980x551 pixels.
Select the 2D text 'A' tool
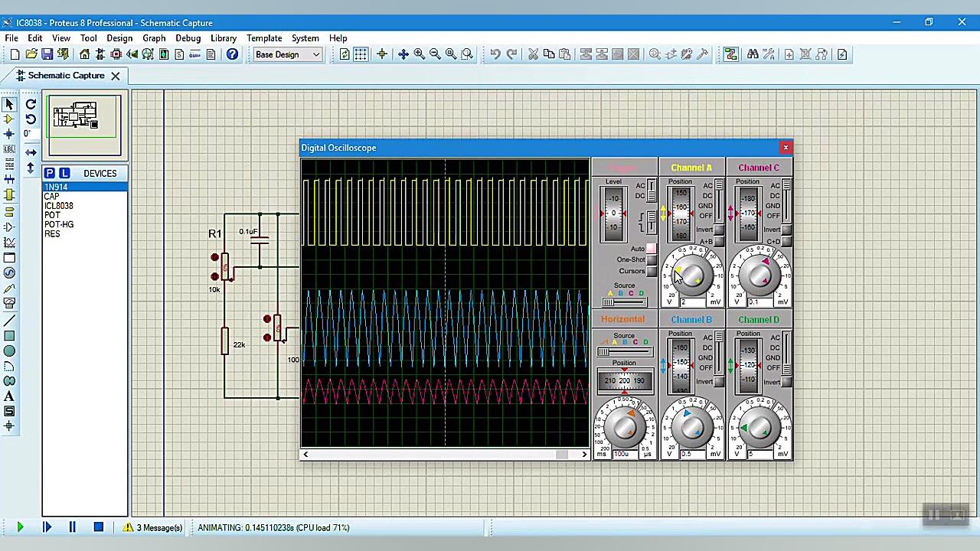point(9,396)
